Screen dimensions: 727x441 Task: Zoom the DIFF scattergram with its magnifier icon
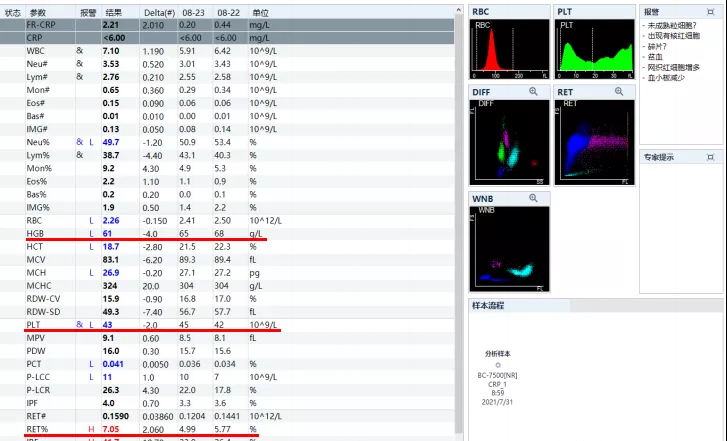tap(533, 92)
